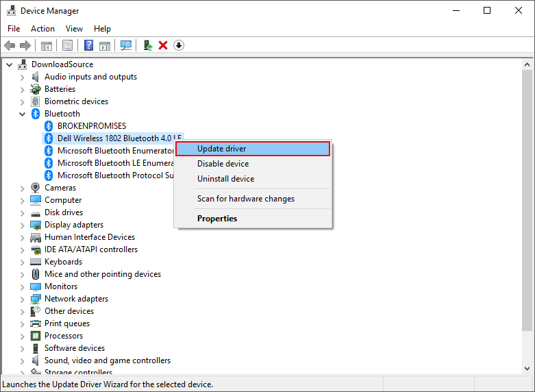Choose Uninstall device from context menu
Screen dimensions: 535x392
click(253, 179)
